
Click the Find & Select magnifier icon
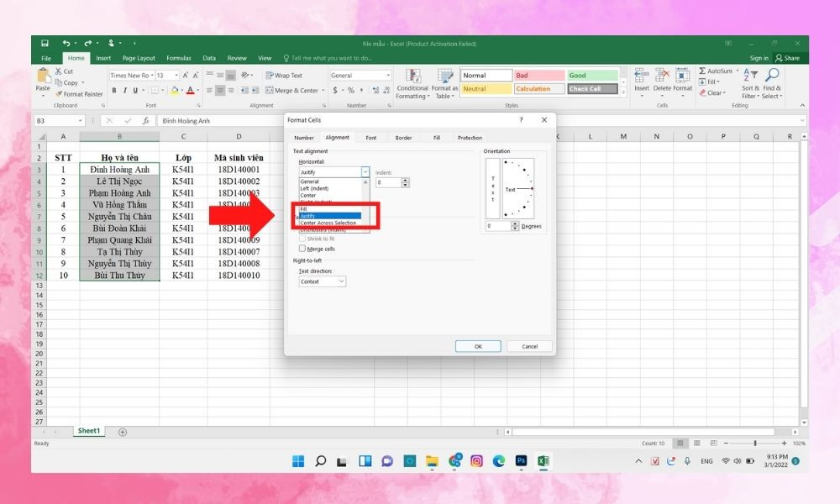[772, 76]
